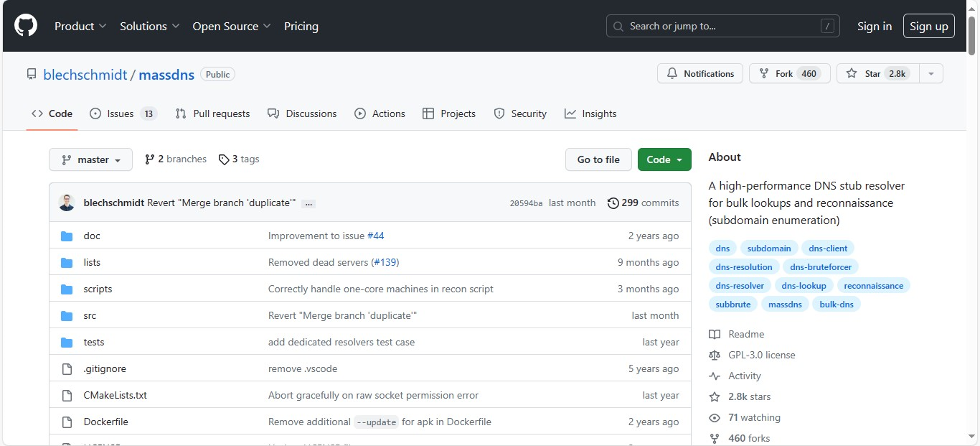This screenshot has height=446, width=980.
Task: Open the green Code dropdown
Action: click(x=664, y=159)
